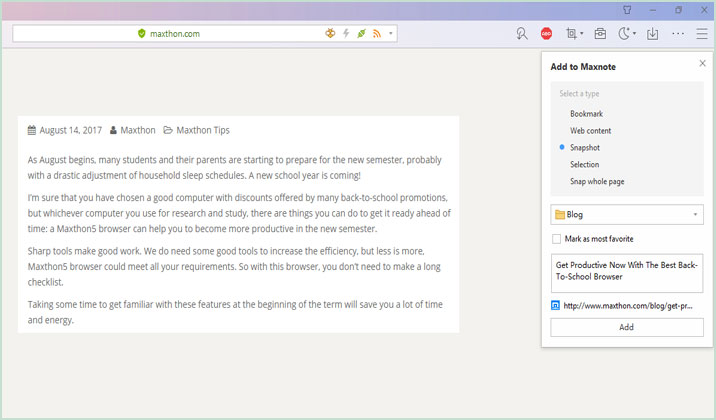Expand the snap tool dropdown arrow
Image resolution: width=716 pixels, height=420 pixels.
(581, 33)
